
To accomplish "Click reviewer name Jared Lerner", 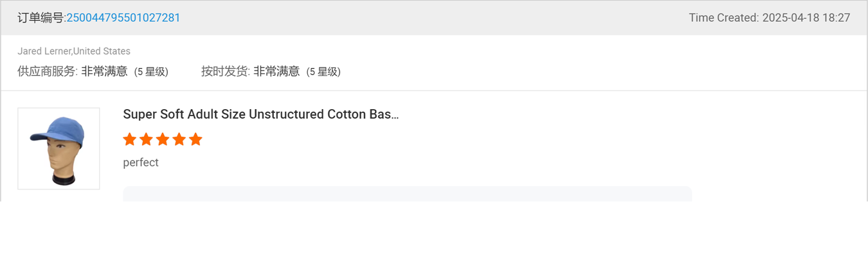I will 44,51.
